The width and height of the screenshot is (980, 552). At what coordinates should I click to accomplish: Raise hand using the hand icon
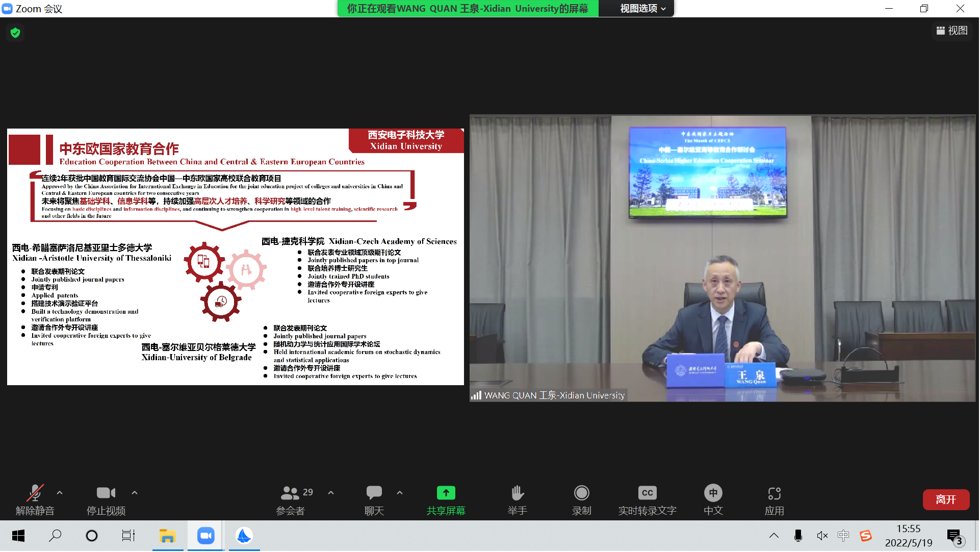pos(517,500)
